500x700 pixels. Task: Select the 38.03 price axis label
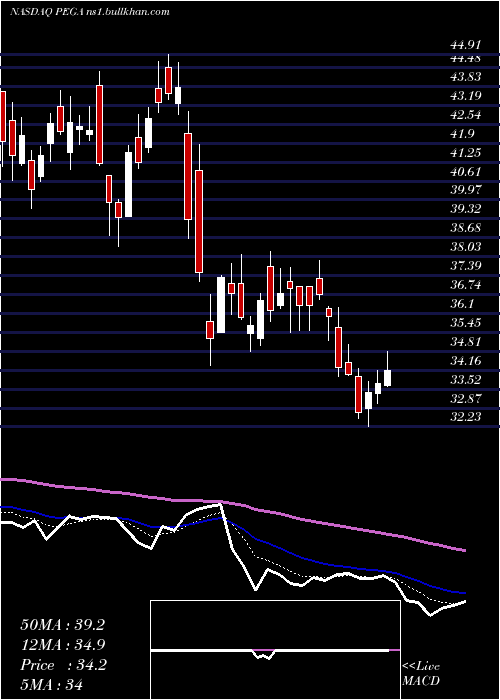pos(465,247)
